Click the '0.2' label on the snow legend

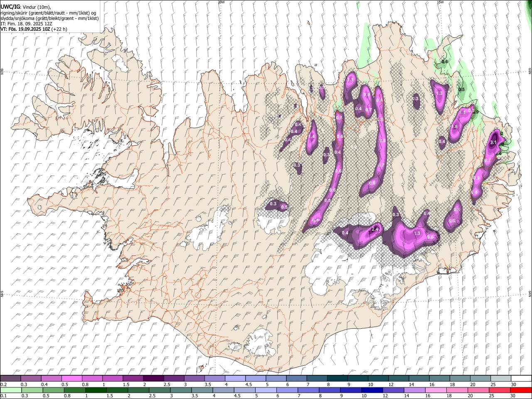4,384
